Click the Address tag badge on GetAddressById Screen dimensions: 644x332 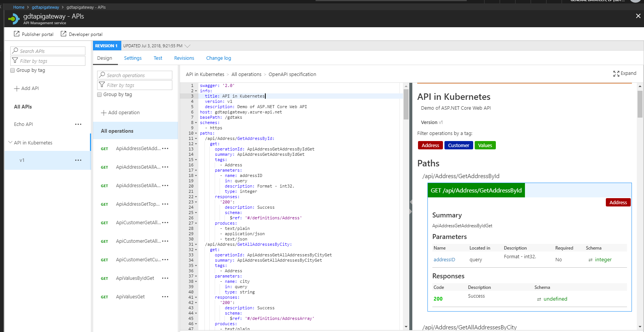(618, 202)
